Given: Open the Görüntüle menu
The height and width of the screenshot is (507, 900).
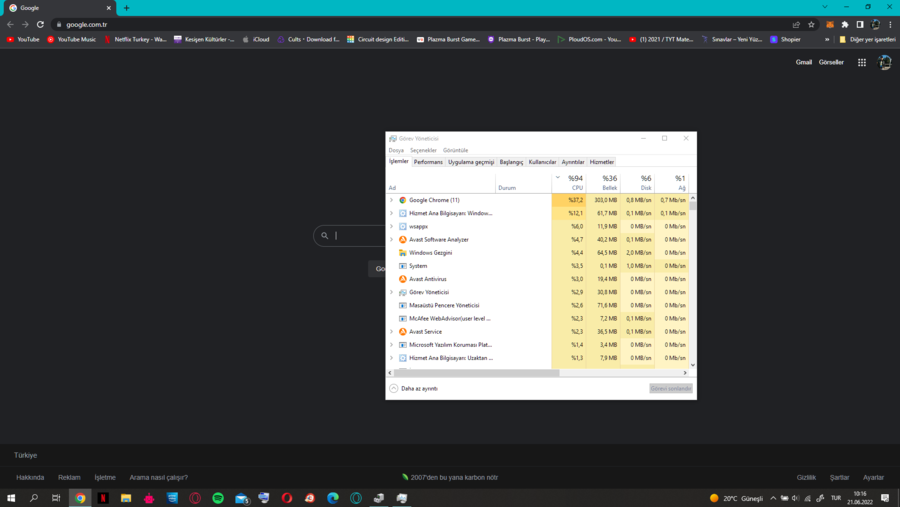Looking at the screenshot, I should [455, 150].
